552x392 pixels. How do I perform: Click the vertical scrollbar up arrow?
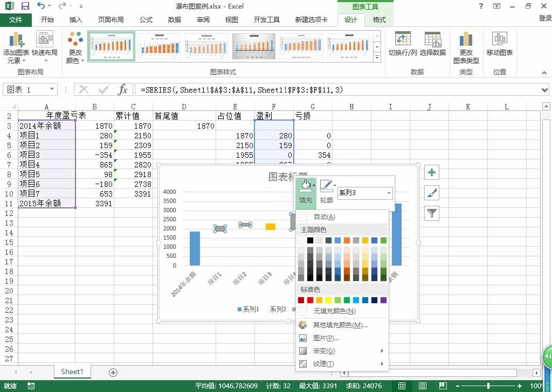[x=546, y=106]
